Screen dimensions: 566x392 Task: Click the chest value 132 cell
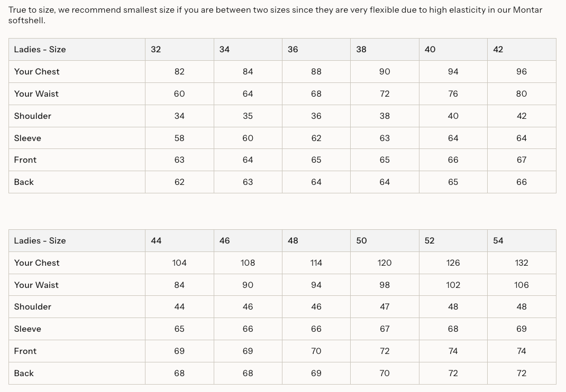522,263
